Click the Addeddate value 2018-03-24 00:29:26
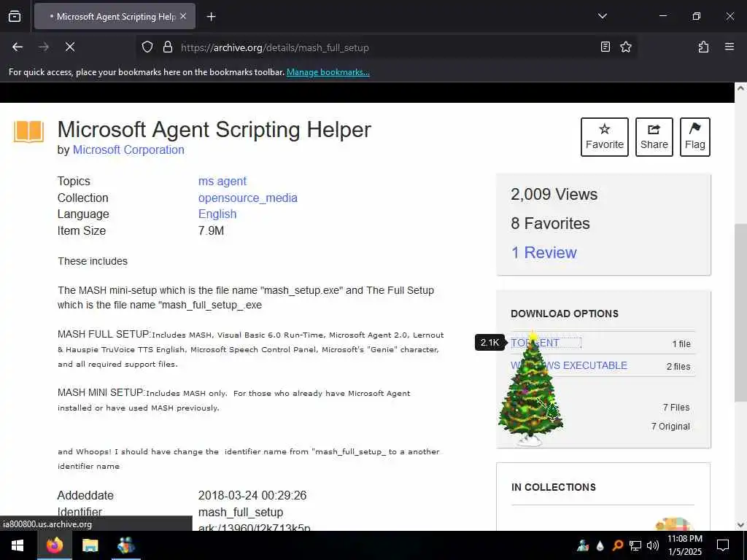This screenshot has height=560, width=747. pos(252,496)
